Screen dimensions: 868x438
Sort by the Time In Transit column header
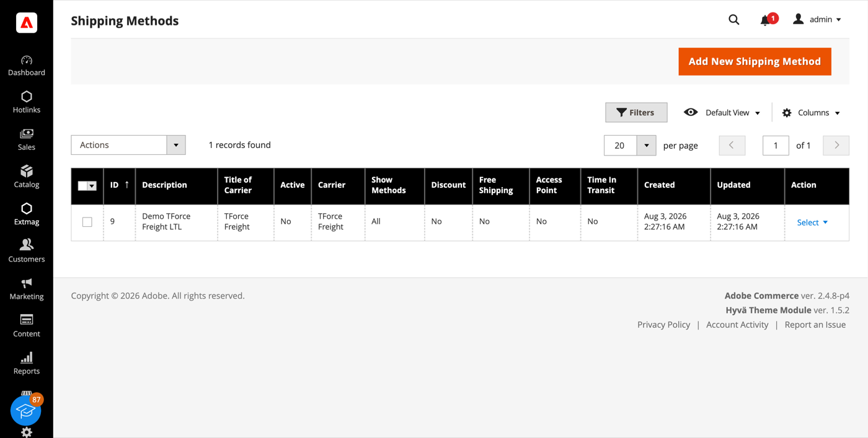point(609,185)
